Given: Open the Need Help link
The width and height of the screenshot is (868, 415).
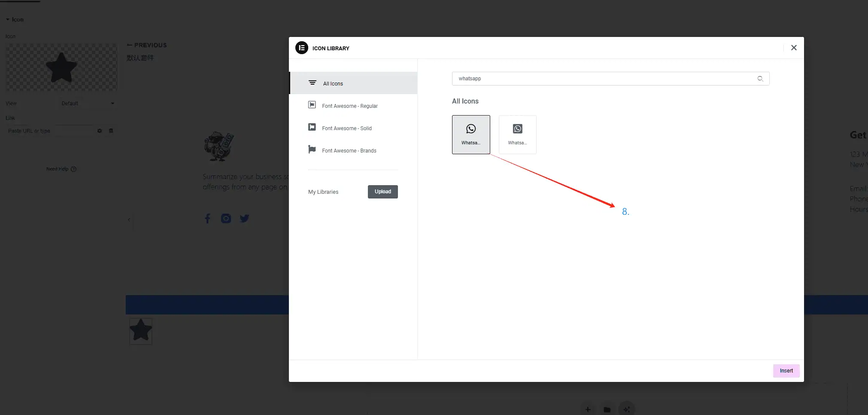Looking at the screenshot, I should click(61, 169).
